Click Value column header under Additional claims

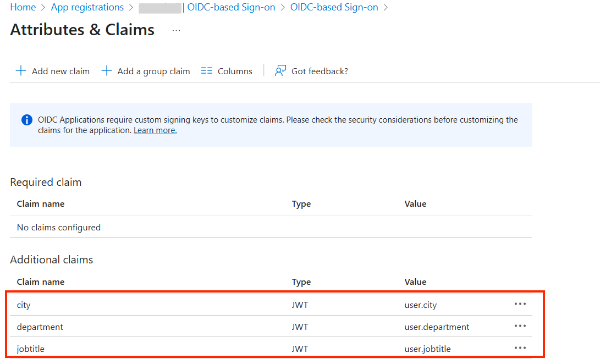click(415, 282)
